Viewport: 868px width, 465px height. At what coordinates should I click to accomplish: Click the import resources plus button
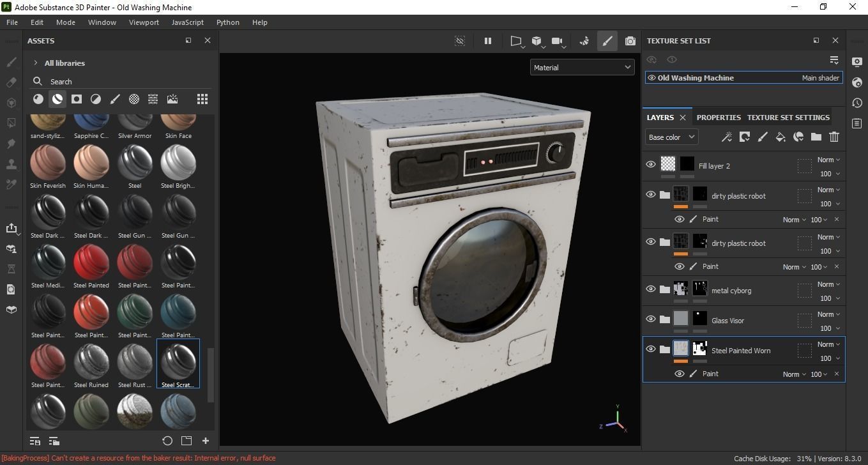(x=206, y=441)
